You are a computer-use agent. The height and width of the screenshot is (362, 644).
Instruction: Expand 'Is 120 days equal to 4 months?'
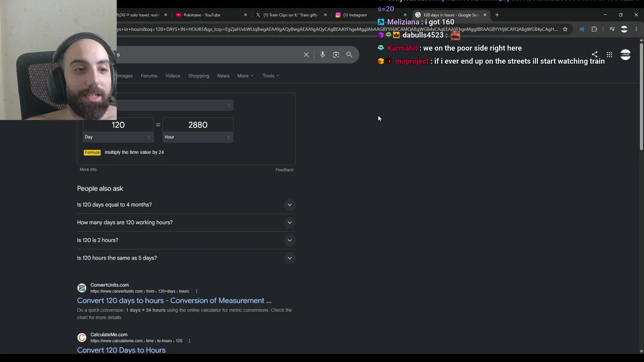point(186,205)
